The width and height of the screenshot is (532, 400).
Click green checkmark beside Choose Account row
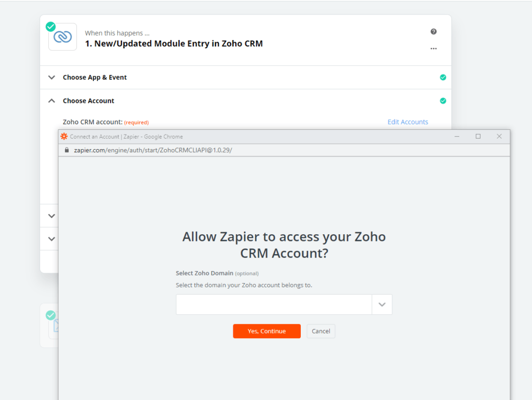pyautogui.click(x=443, y=101)
